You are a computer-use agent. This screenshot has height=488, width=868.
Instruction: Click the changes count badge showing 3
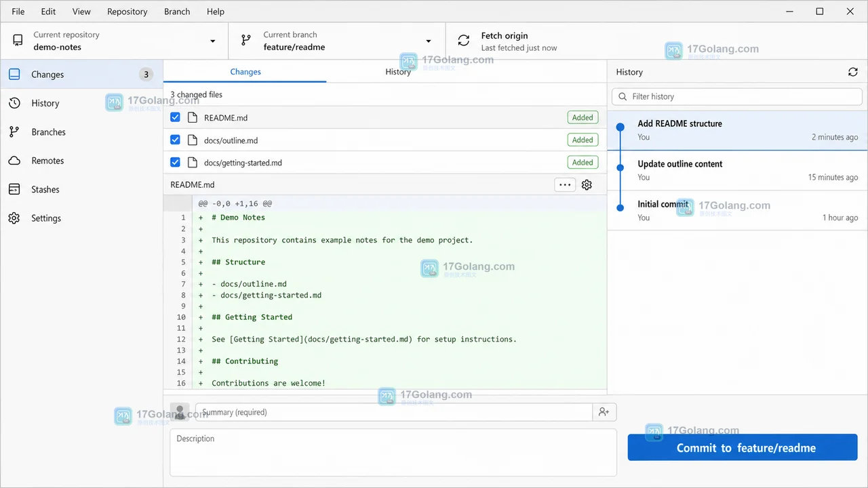[x=146, y=75]
